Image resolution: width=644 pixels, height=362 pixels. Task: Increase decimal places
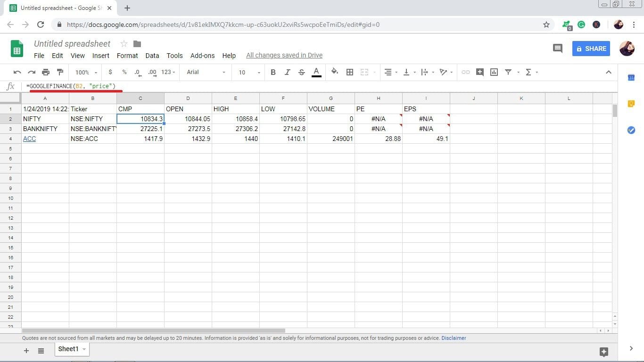[152, 72]
